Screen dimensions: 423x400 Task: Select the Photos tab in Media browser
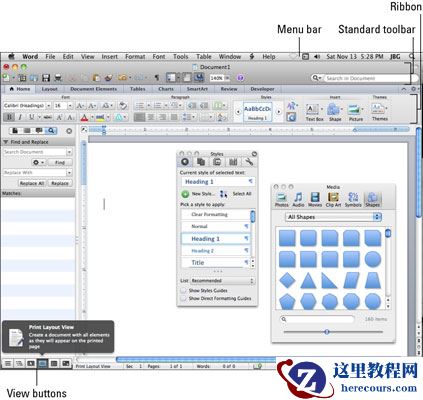(281, 199)
